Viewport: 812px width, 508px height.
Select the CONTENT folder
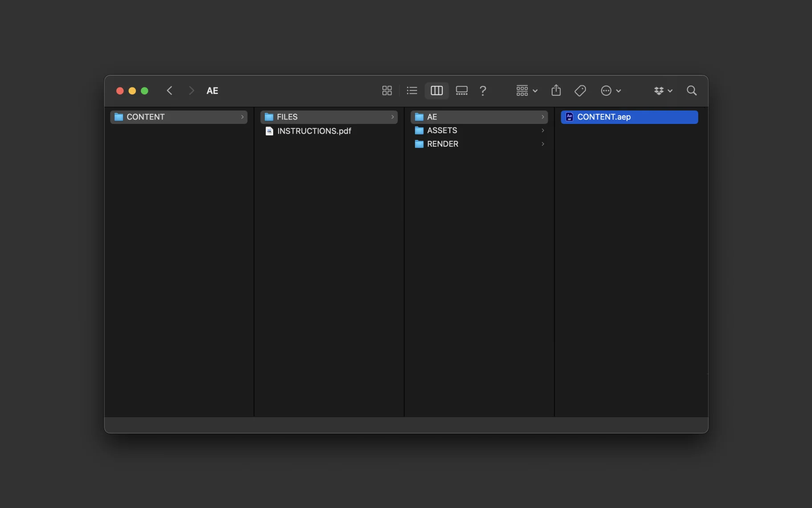click(146, 117)
